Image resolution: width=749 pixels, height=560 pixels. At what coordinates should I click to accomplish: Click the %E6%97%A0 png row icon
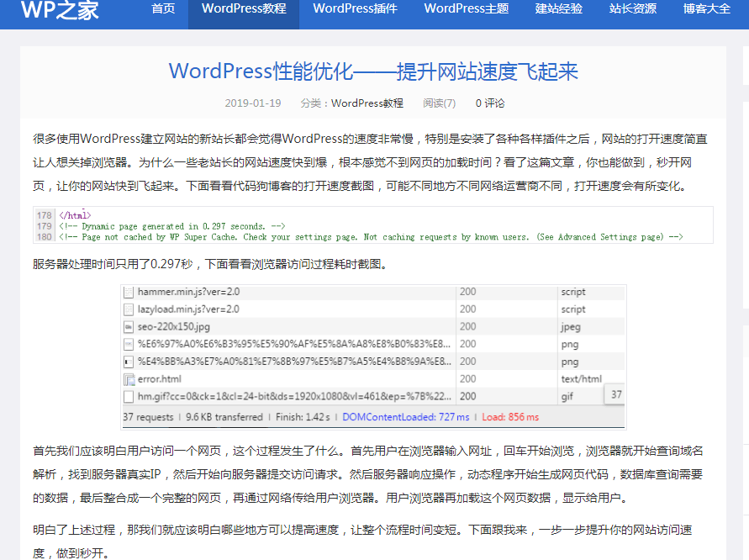[x=129, y=345]
